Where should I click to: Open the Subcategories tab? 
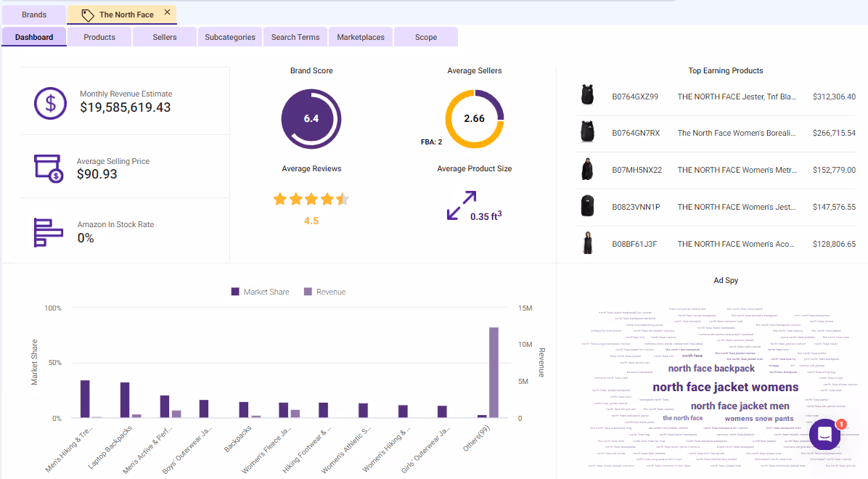click(230, 37)
